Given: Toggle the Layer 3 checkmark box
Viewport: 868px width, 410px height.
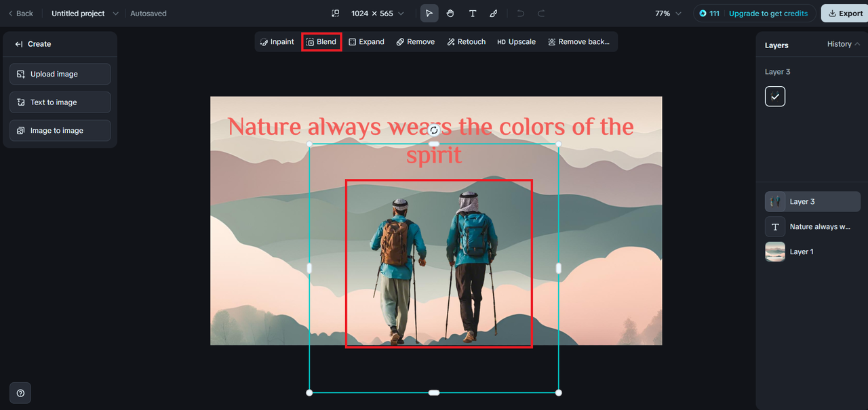Looking at the screenshot, I should pos(775,96).
